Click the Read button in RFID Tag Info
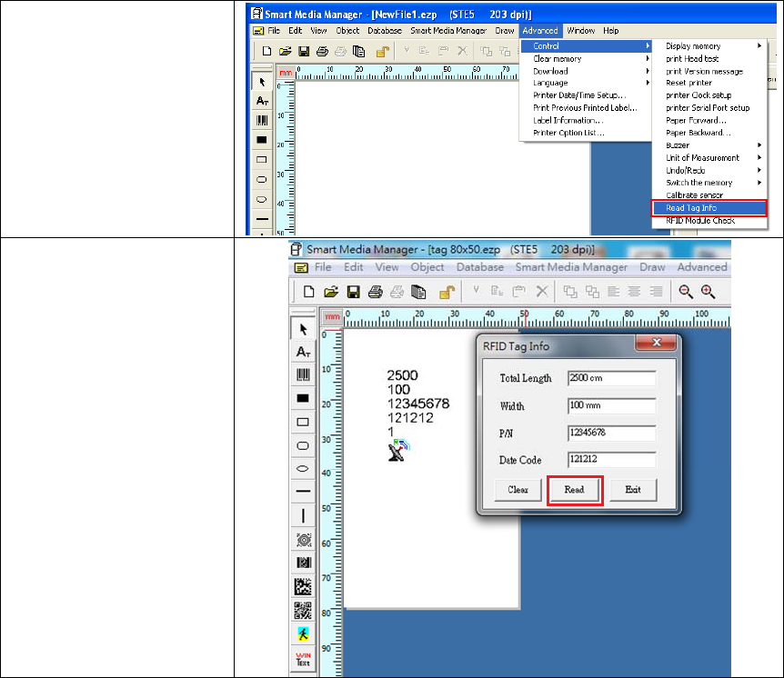The width and height of the screenshot is (784, 678). pos(575,490)
